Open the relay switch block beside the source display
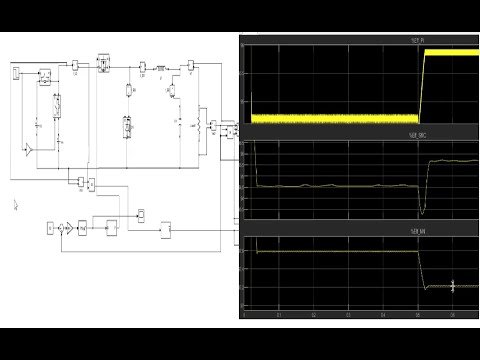The height and width of the screenshot is (360, 480). [45, 77]
